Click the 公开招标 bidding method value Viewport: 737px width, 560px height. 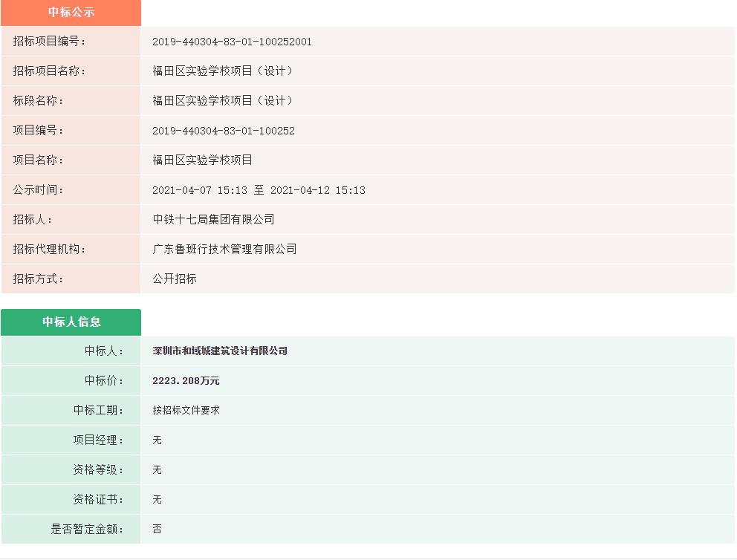click(x=174, y=279)
